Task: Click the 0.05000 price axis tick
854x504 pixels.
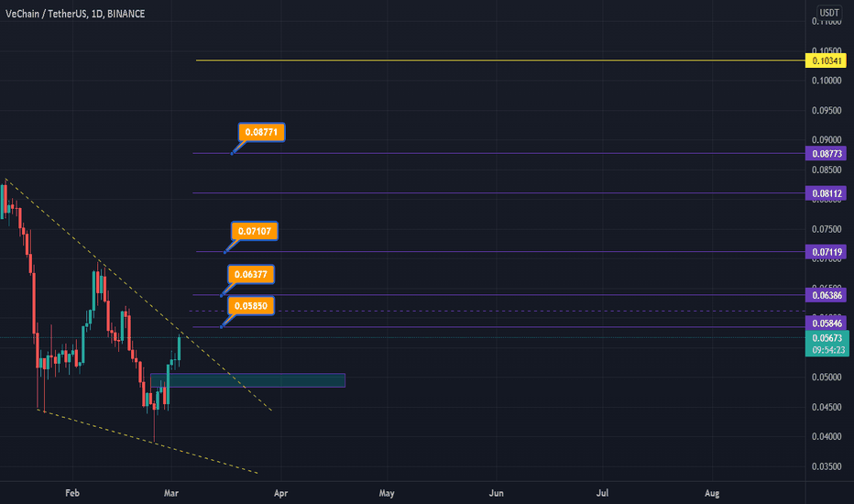Action: click(827, 377)
